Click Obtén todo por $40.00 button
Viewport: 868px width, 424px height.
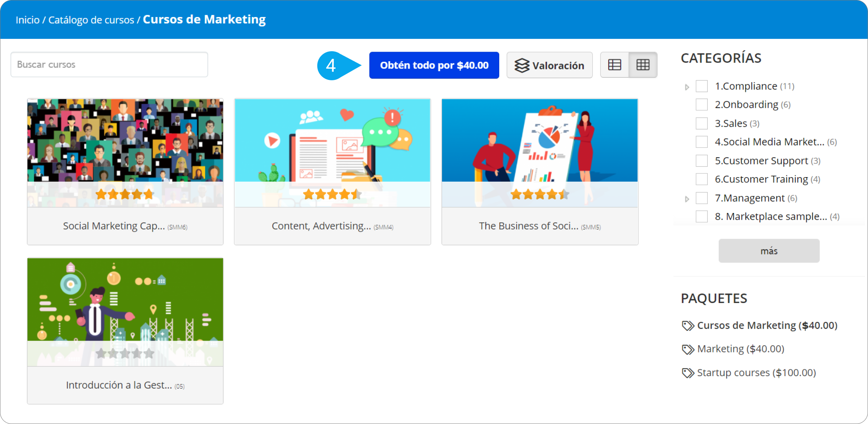434,65
